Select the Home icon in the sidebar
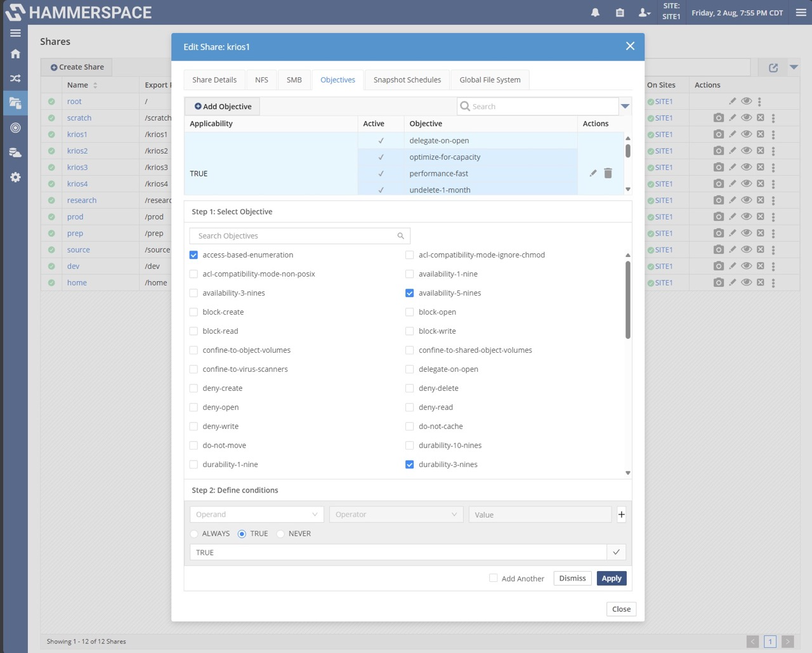 [15, 53]
